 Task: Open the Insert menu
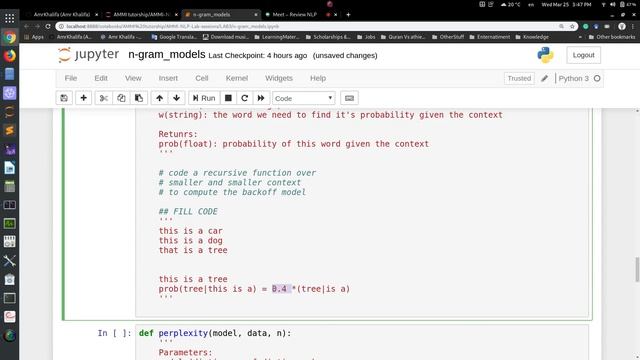point(168,78)
